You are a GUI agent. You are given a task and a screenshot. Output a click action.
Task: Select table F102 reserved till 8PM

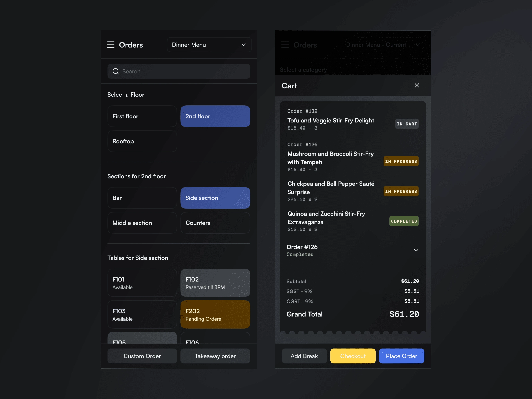tap(215, 283)
